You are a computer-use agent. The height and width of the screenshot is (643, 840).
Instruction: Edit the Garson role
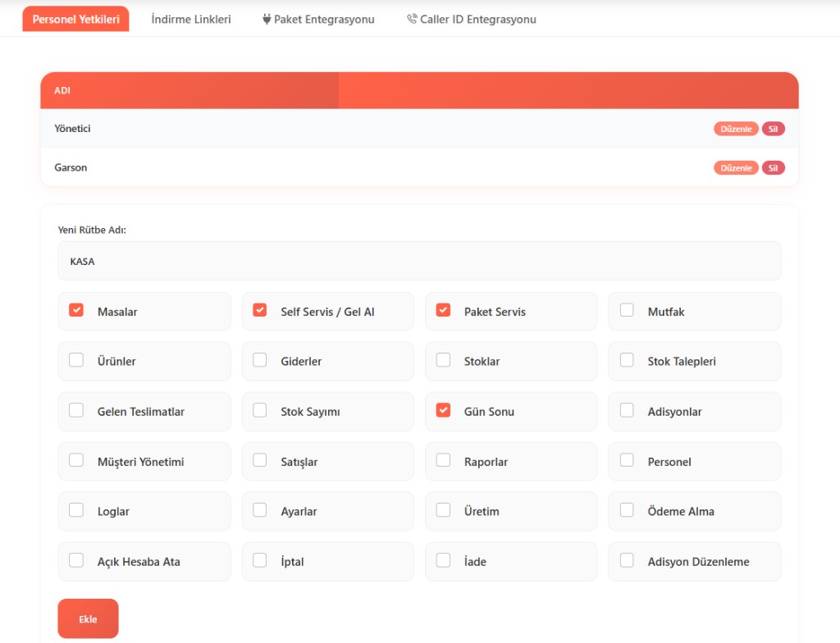point(736,168)
